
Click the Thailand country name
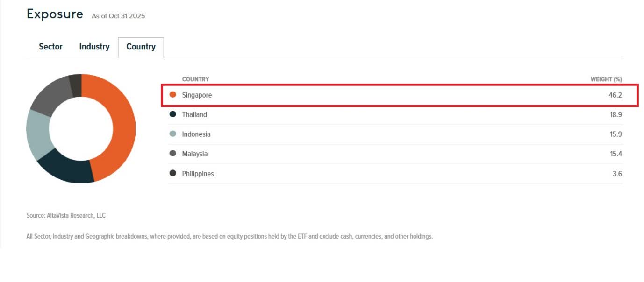pos(194,114)
